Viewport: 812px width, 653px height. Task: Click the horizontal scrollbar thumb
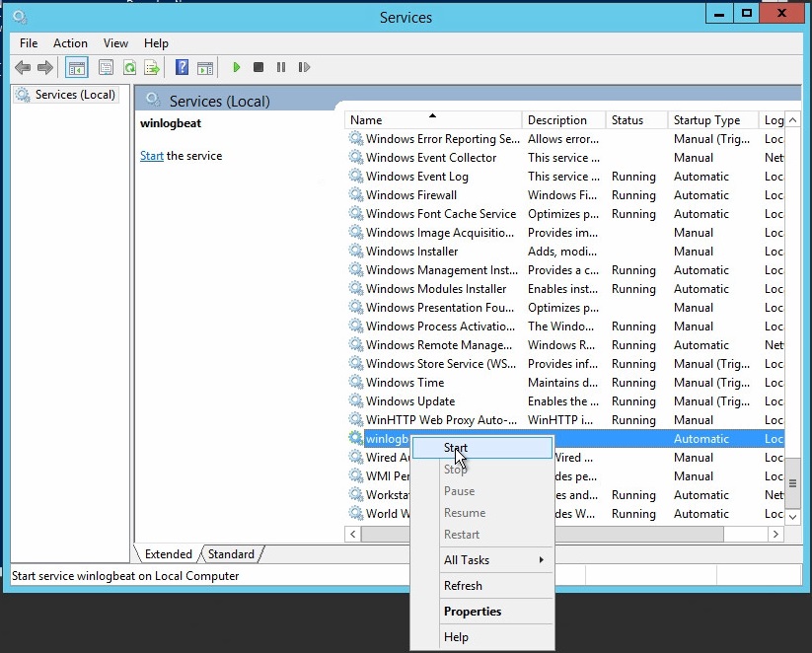click(x=543, y=534)
